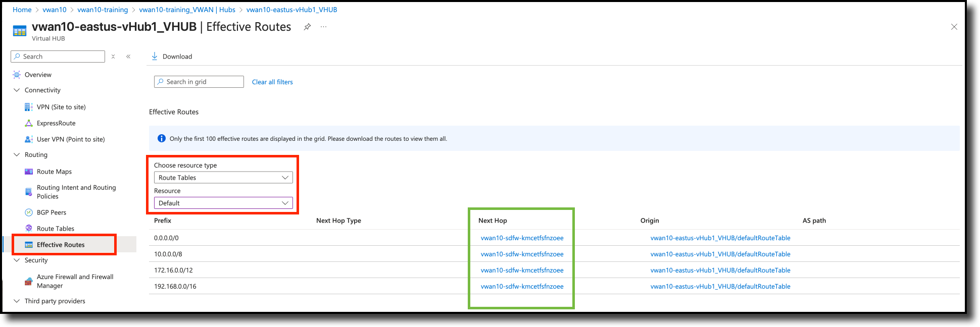Image resolution: width=980 pixels, height=327 pixels.
Task: Open the Resource dropdown showing Default
Action: point(223,203)
